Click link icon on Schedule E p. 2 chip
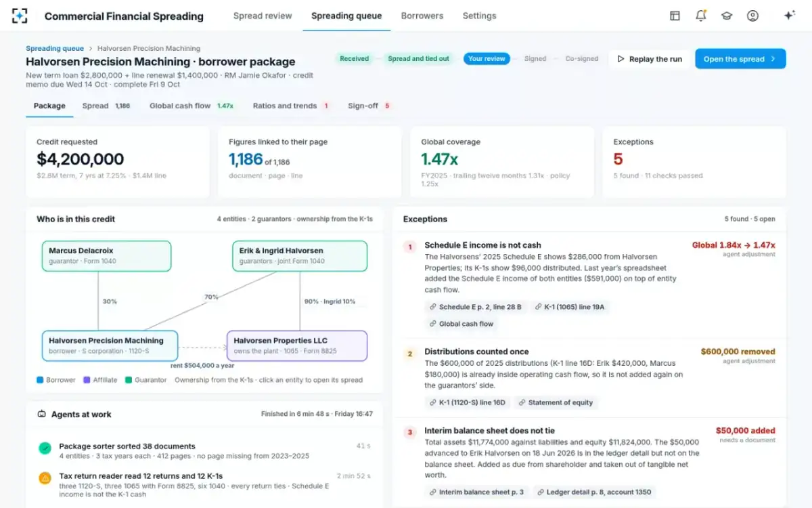812x508 pixels. click(x=432, y=307)
